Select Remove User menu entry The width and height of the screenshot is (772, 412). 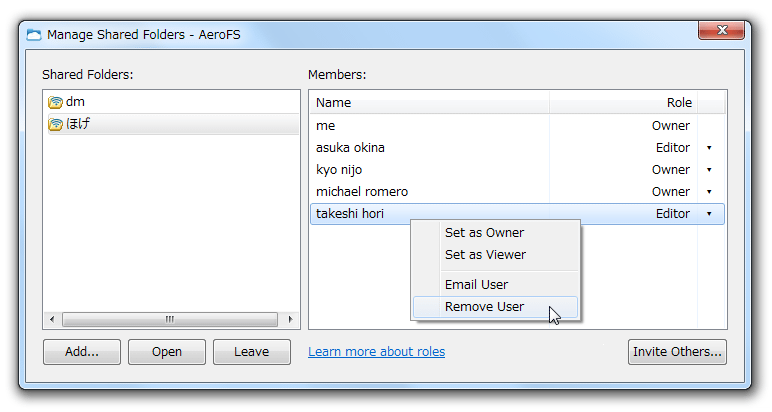click(x=495, y=307)
